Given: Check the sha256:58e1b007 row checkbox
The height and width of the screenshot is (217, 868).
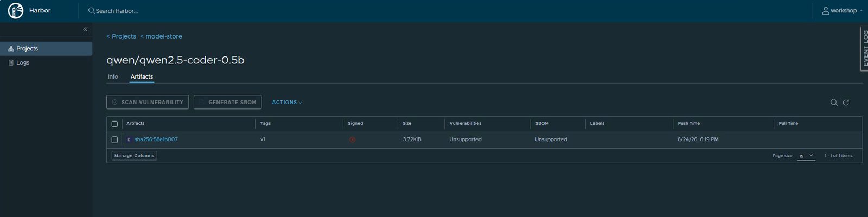Looking at the screenshot, I should pos(114,139).
